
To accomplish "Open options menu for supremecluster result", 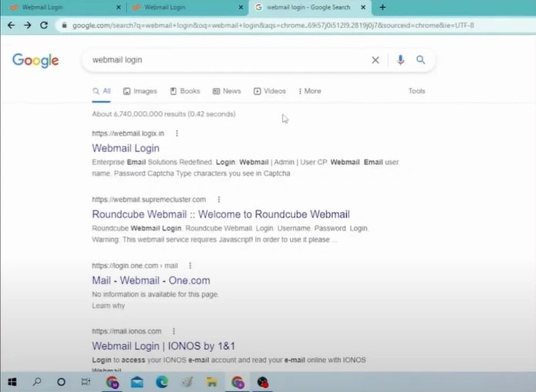I will (x=219, y=199).
